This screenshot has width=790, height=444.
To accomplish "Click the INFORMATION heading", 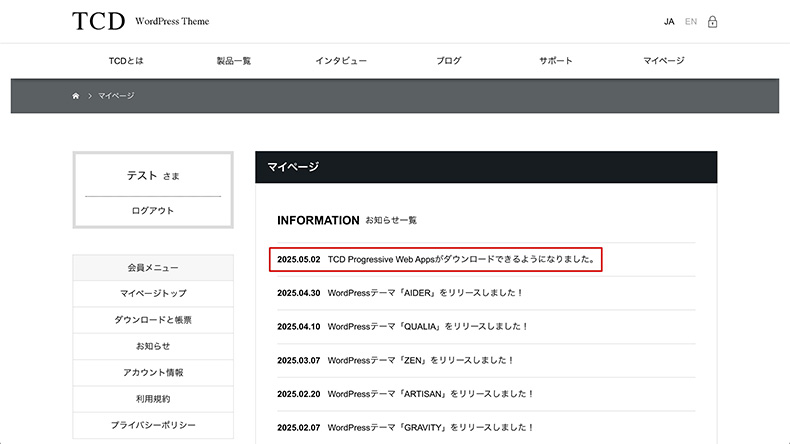I will point(318,220).
